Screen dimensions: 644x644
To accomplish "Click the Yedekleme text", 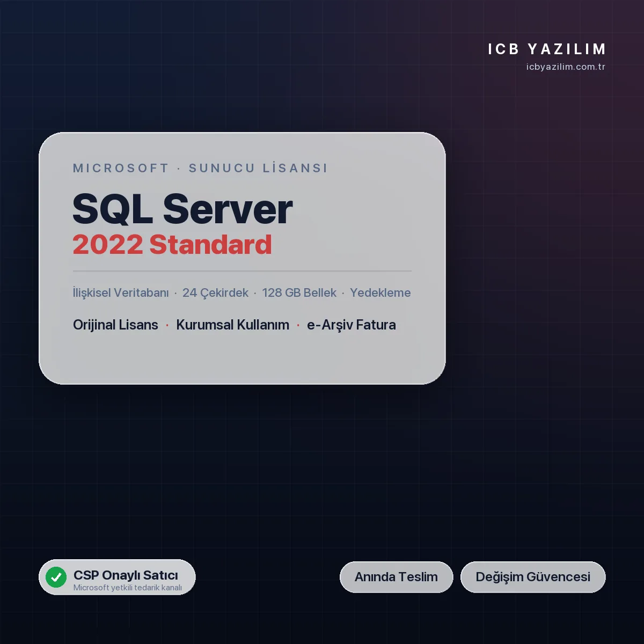I will tap(380, 293).
